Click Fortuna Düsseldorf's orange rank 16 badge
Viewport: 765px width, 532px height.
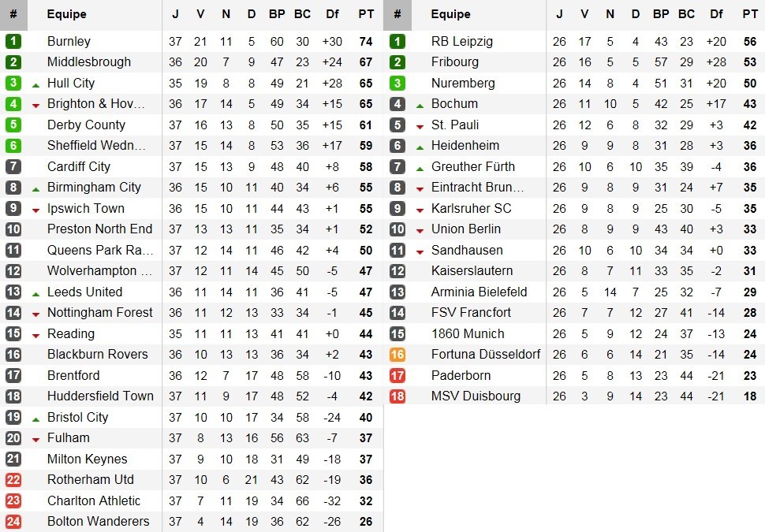[397, 355]
